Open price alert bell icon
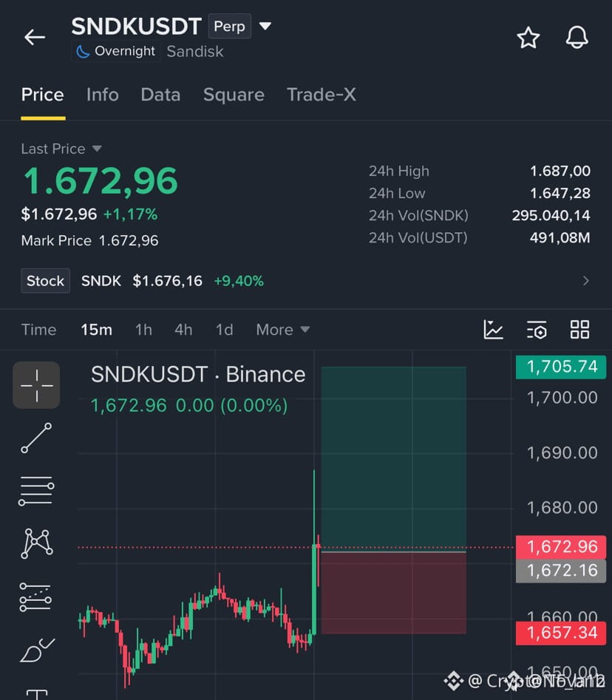 [x=577, y=38]
